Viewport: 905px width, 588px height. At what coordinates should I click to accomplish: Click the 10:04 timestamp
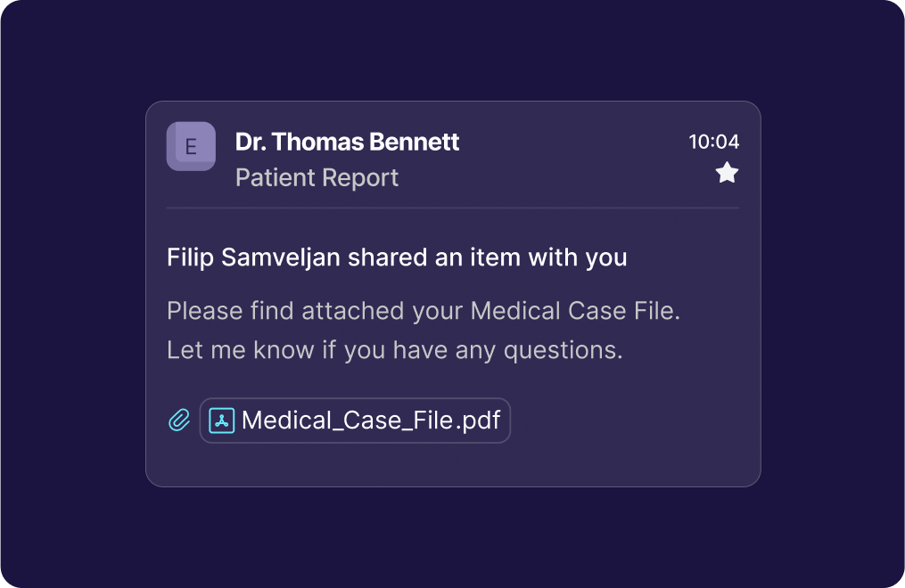tap(713, 142)
